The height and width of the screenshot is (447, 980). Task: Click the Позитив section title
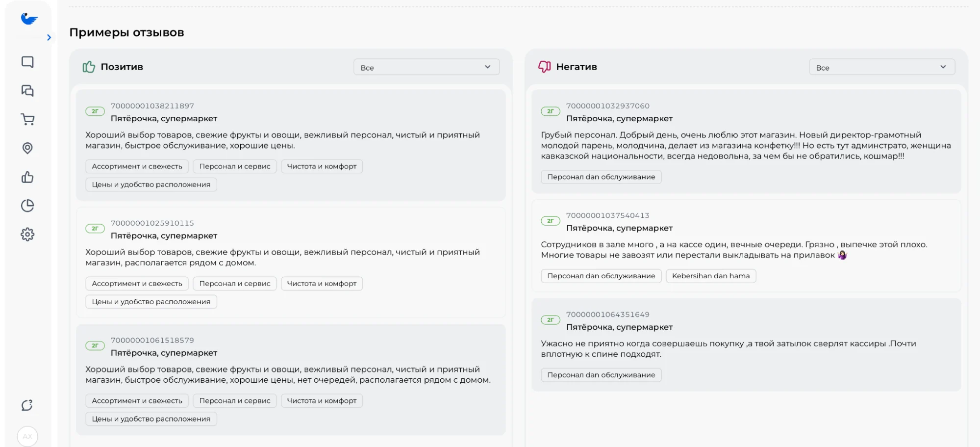(122, 67)
